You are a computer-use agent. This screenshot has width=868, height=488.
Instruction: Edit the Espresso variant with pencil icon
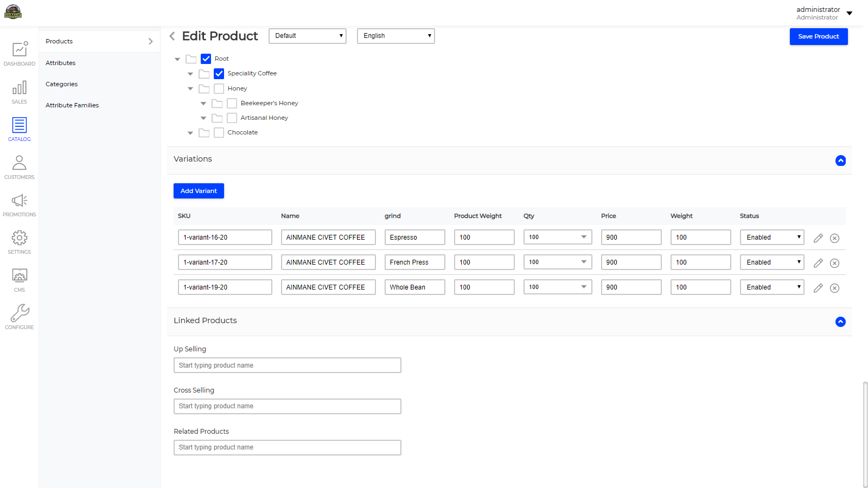coord(818,238)
